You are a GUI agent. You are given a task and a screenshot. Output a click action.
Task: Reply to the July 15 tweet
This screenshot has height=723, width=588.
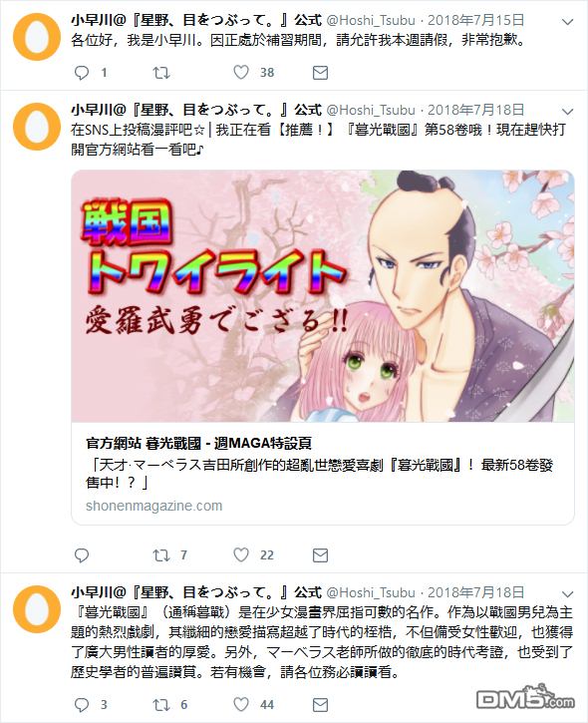coord(82,73)
